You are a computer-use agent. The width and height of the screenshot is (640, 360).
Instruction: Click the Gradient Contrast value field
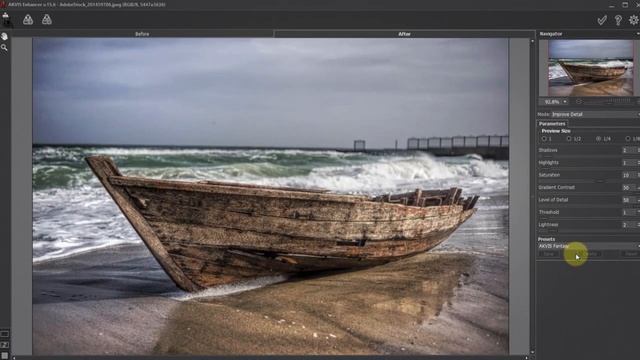(x=628, y=188)
